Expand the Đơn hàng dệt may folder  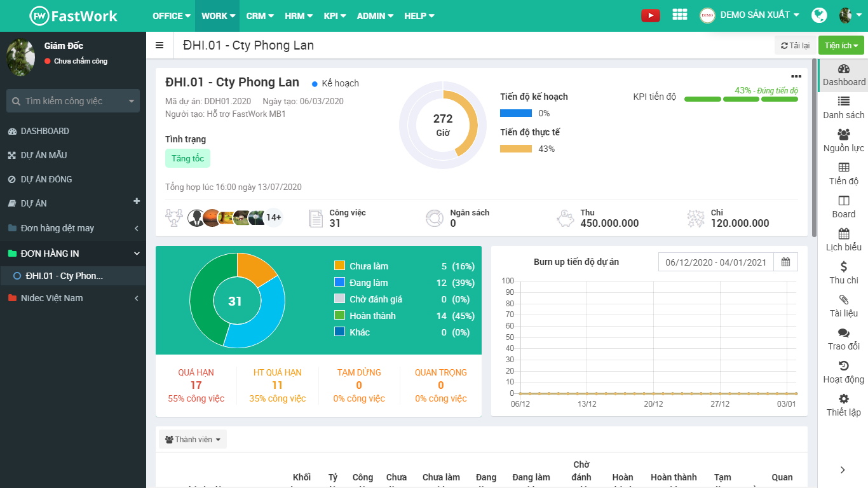[x=72, y=228]
